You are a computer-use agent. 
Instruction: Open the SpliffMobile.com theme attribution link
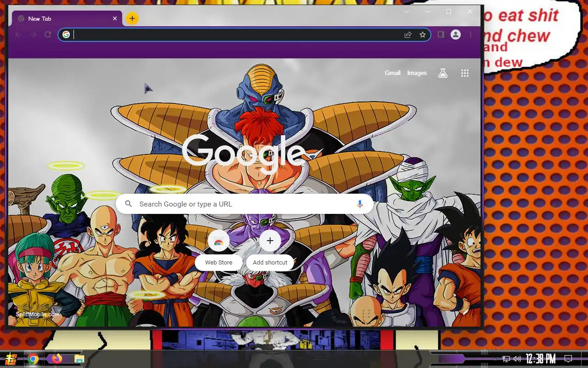[x=37, y=314]
